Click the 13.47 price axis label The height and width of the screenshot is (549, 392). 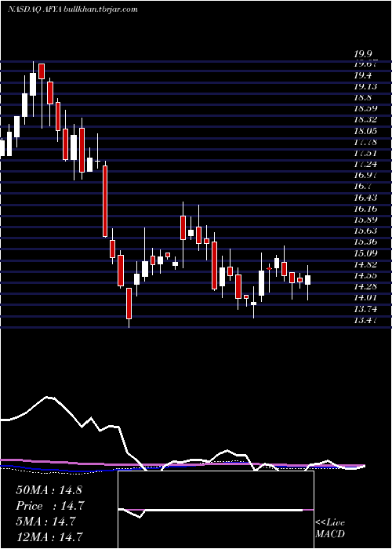(365, 320)
